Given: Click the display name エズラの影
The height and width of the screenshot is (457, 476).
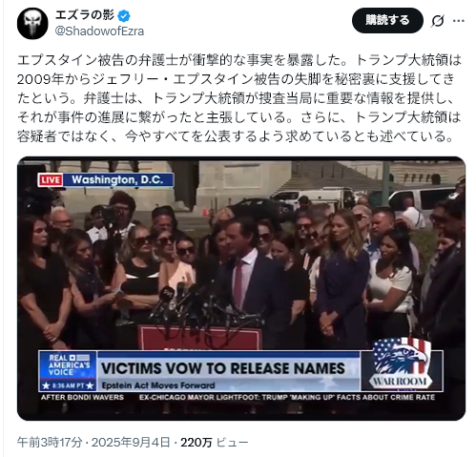Looking at the screenshot, I should (85, 15).
